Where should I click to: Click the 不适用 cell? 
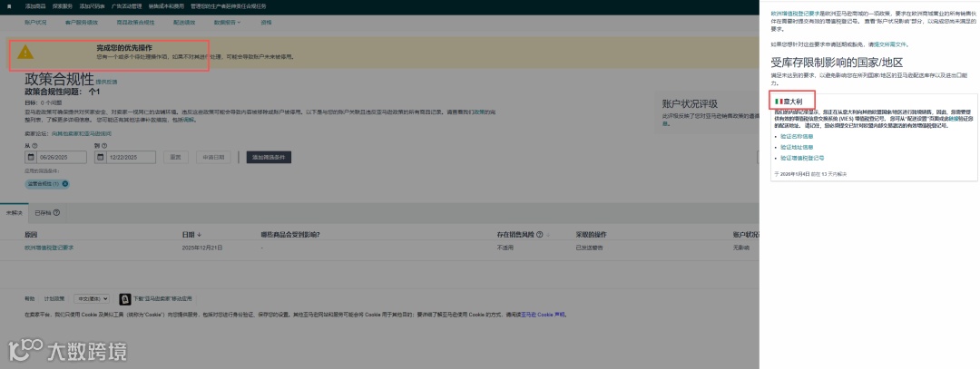pos(504,248)
